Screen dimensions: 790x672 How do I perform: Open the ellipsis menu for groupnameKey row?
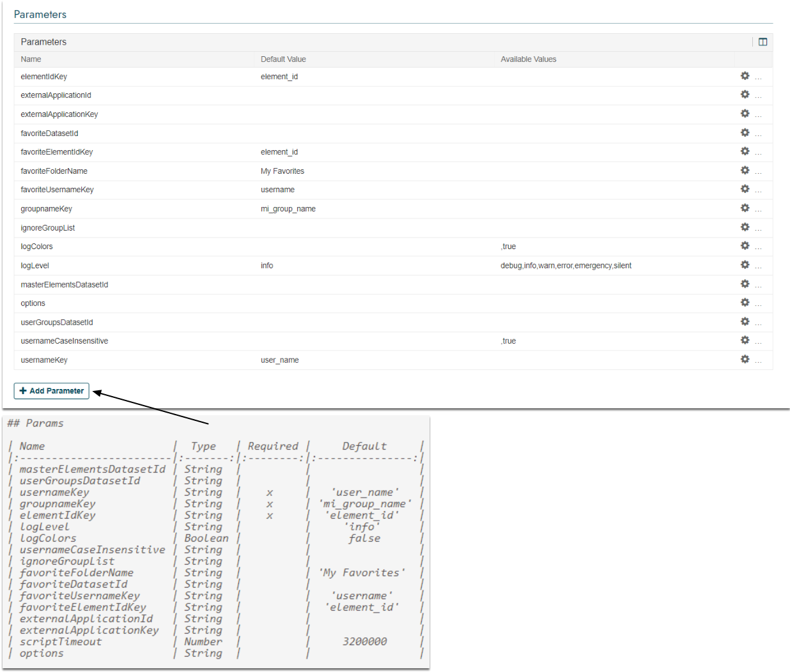[x=758, y=210]
